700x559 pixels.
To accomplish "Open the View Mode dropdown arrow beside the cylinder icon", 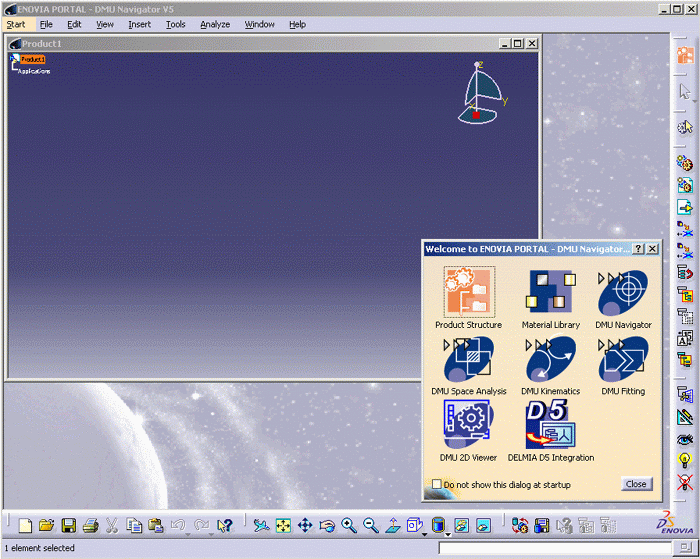I will coord(447,534).
